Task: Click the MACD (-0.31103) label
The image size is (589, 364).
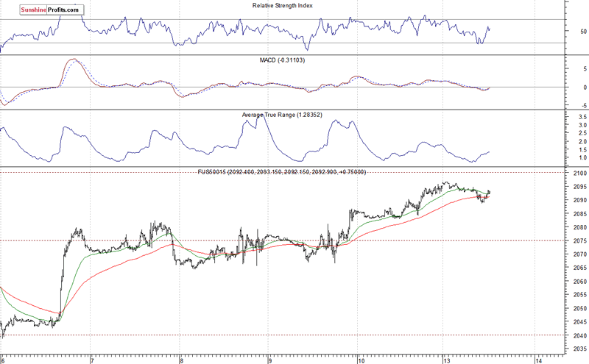Action: click(282, 60)
